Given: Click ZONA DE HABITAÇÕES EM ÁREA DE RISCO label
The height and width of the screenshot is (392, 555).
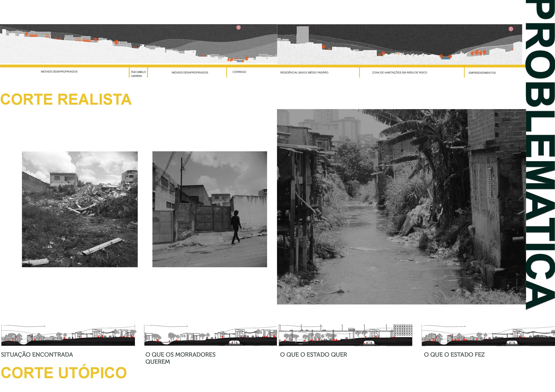Looking at the screenshot, I should coord(399,72).
